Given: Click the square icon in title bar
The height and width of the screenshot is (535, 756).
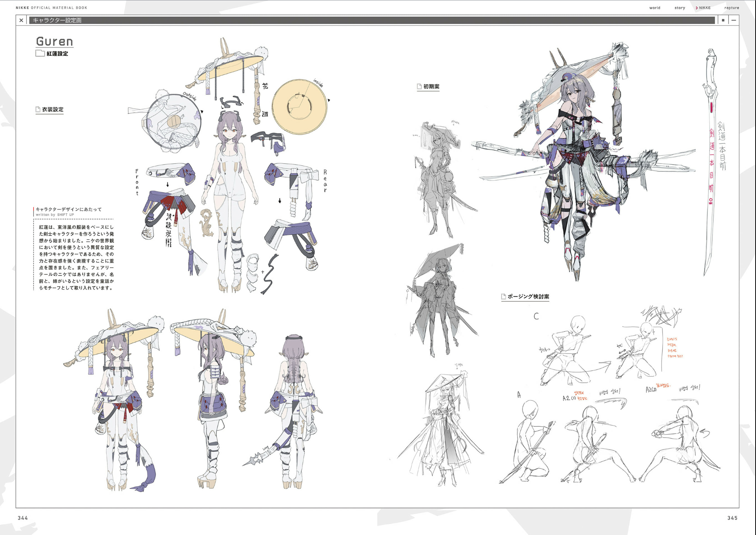Looking at the screenshot, I should click(723, 20).
